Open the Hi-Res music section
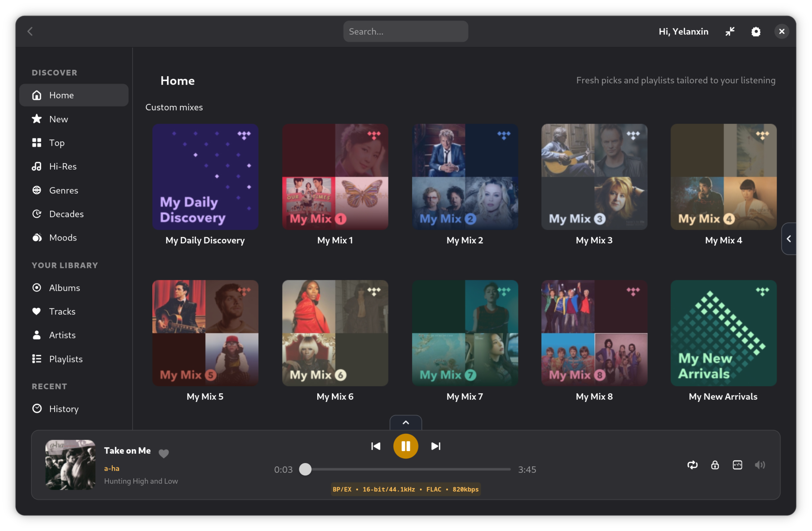Image resolution: width=812 pixels, height=531 pixels. pos(74,166)
